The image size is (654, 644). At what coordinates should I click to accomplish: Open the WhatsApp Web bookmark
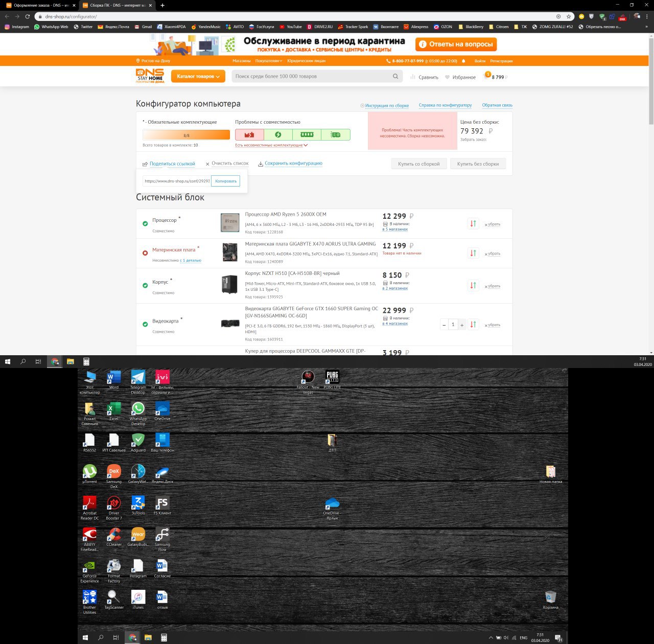pyautogui.click(x=51, y=27)
